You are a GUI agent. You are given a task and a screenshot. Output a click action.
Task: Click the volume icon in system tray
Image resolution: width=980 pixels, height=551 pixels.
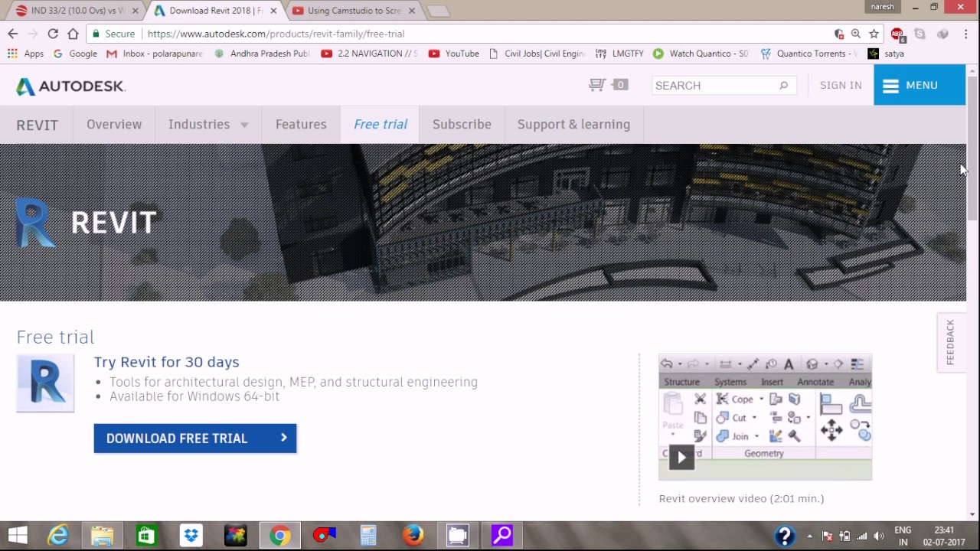879,536
